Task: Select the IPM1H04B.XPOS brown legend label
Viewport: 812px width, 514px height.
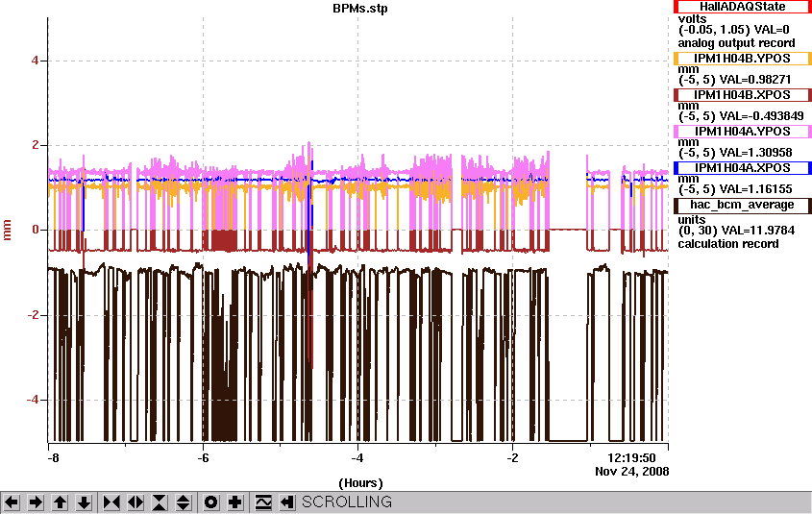Action: pyautogui.click(x=742, y=95)
